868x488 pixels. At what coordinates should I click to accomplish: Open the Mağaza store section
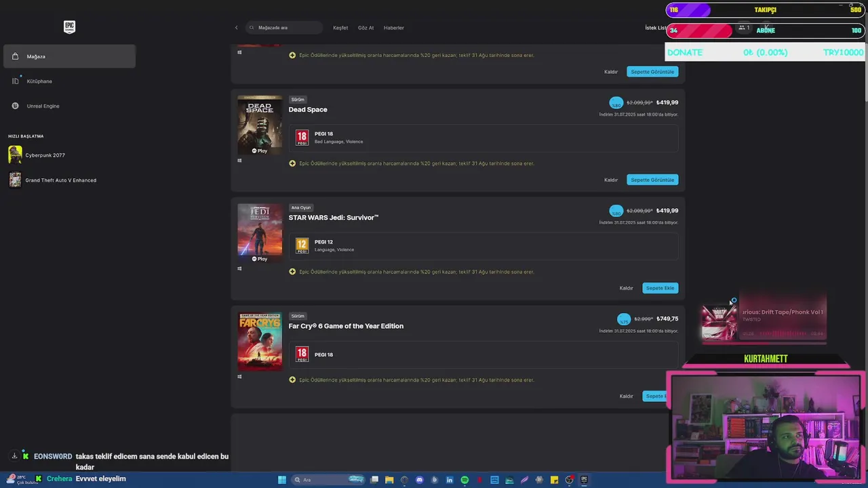pyautogui.click(x=69, y=56)
